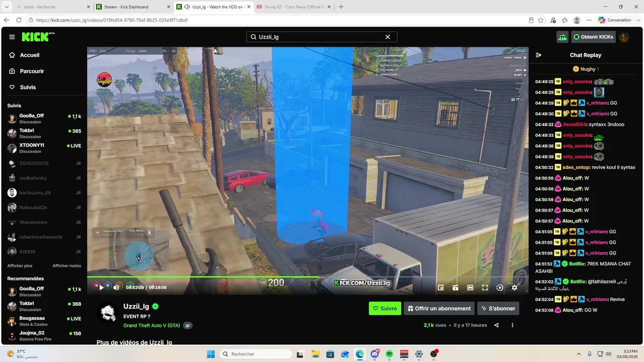
Task: Open a new browser tab
Action: click(341, 7)
